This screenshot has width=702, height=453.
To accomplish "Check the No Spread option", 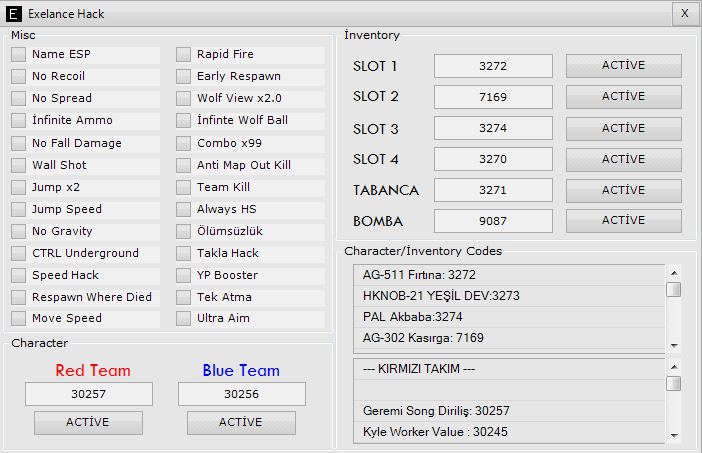I will tap(18, 98).
